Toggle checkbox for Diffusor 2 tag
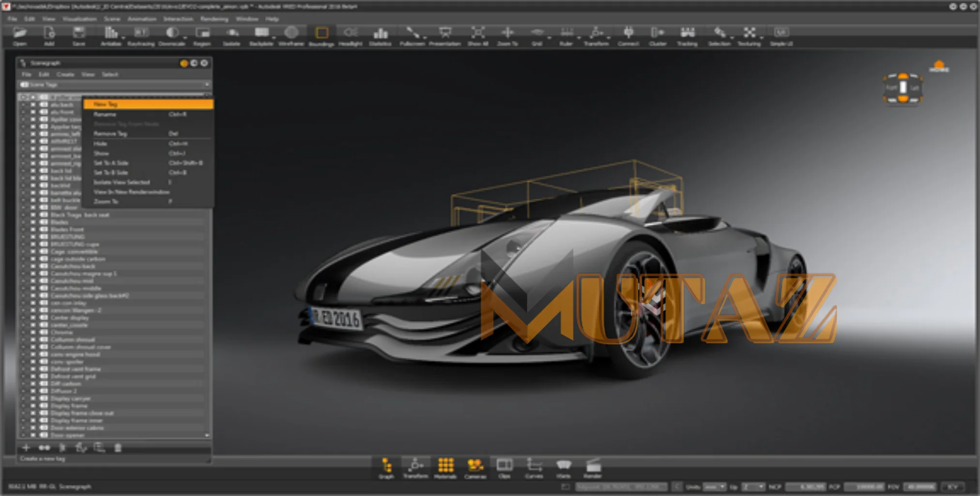The height and width of the screenshot is (496, 980). [33, 391]
